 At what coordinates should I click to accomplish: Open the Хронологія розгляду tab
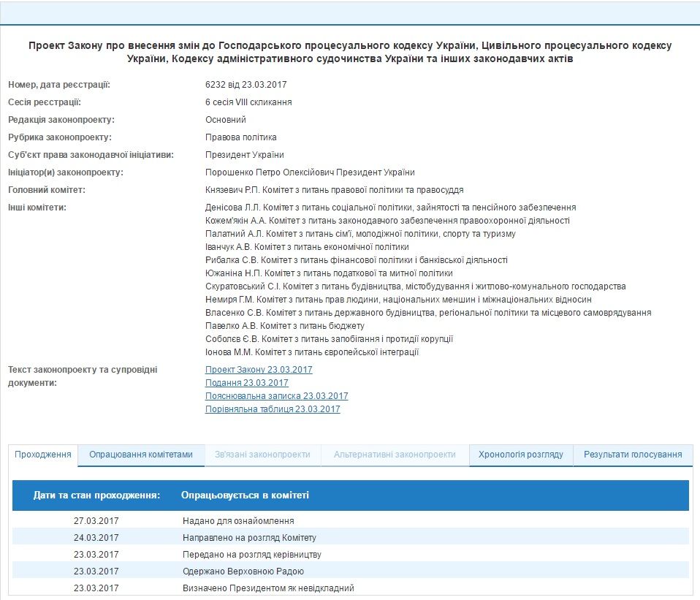click(x=520, y=455)
